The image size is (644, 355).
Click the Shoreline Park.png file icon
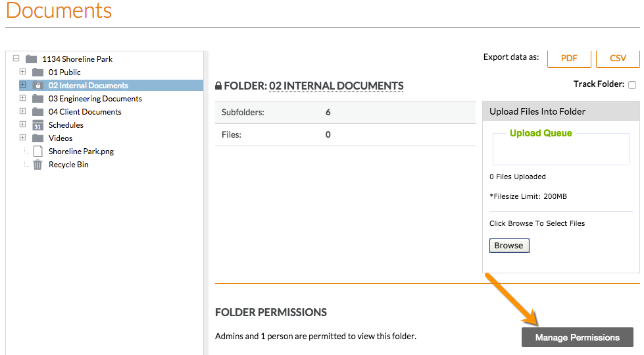pos(37,151)
